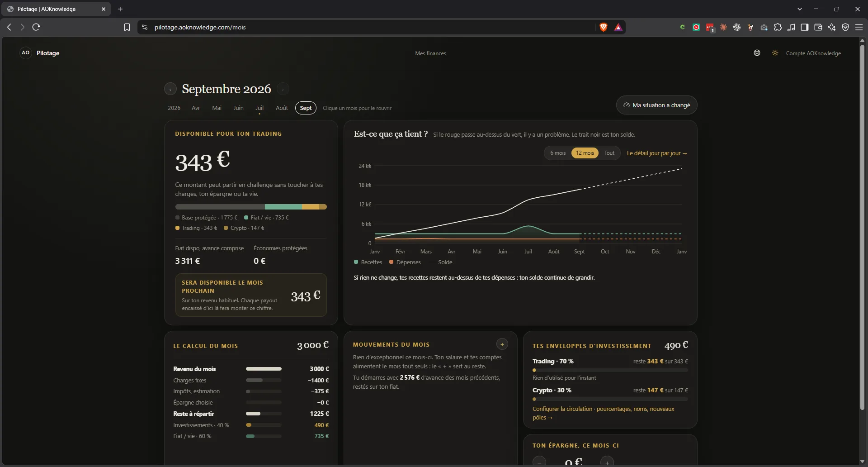Open Le détail jour par jour link
This screenshot has height=467, width=868.
point(657,153)
